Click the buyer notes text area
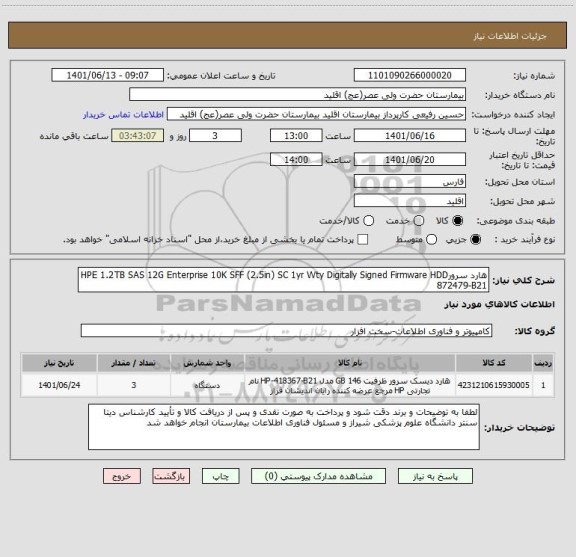 [284, 427]
